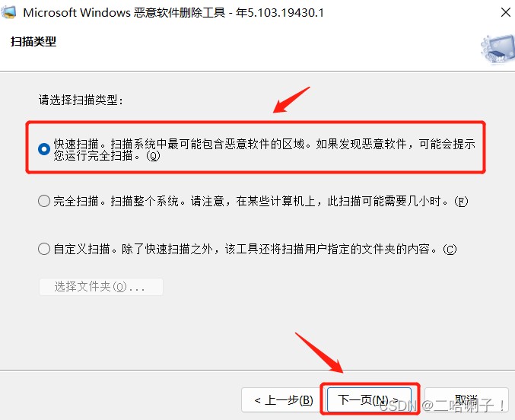This screenshot has width=515, height=420.
Task: Click the window title text
Action: [x=173, y=13]
